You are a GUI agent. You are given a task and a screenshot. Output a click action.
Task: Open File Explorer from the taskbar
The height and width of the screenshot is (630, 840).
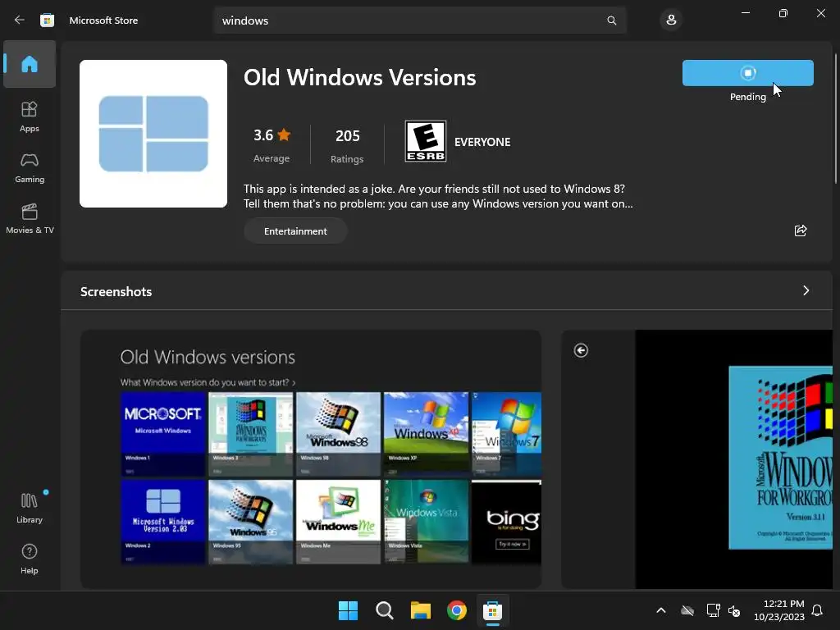[421, 610]
